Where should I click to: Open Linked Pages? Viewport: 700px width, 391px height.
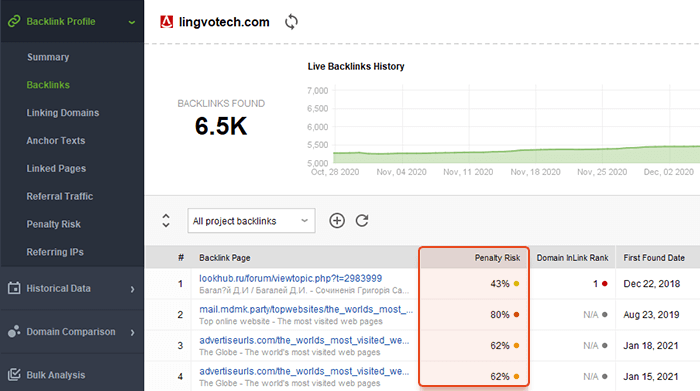[x=56, y=169]
